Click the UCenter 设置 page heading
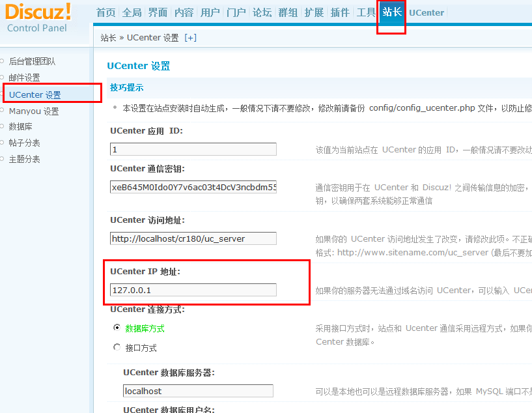532x413 pixels. coord(139,66)
